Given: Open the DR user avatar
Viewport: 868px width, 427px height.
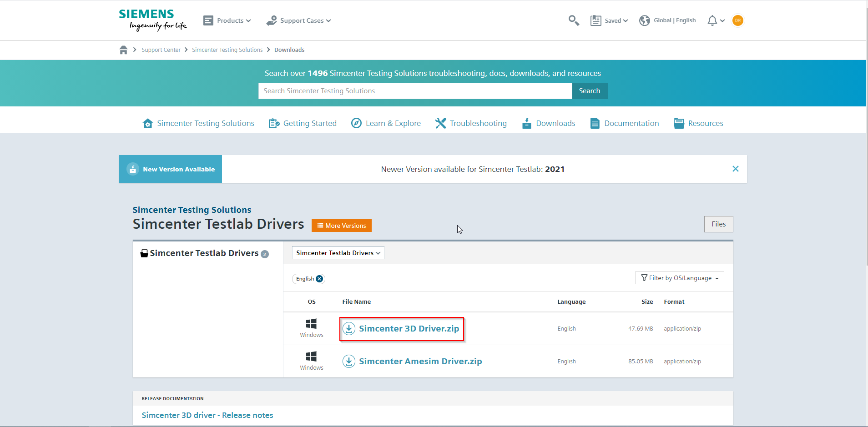Looking at the screenshot, I should [737, 20].
